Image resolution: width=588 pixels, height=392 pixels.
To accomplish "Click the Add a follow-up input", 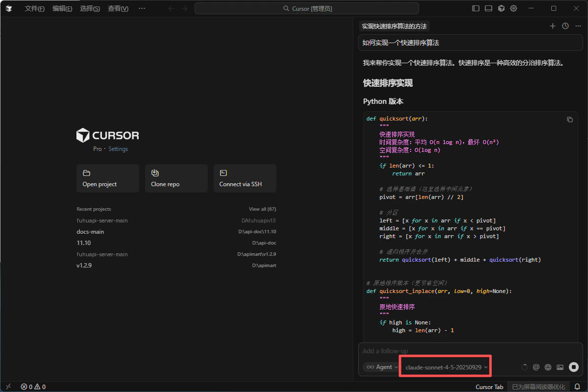I will click(470, 351).
